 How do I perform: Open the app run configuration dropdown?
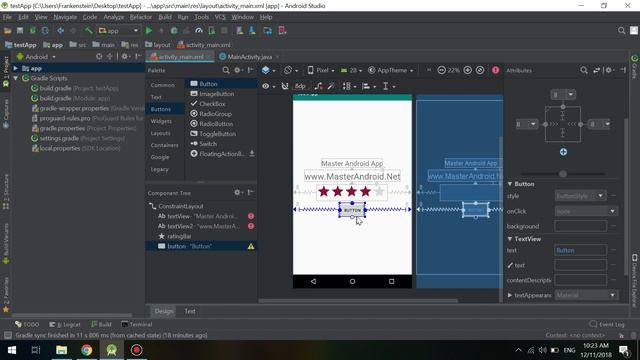118,31
